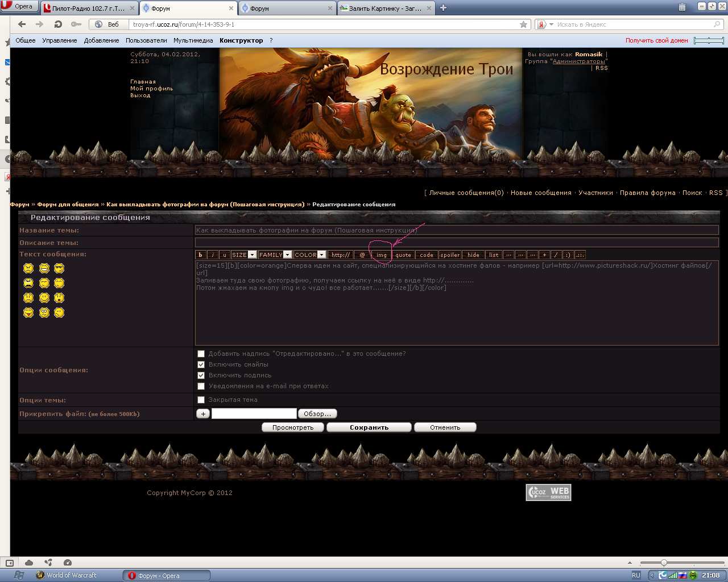Open the 'Конструктор' menu
728x582 pixels.
[x=241, y=40]
